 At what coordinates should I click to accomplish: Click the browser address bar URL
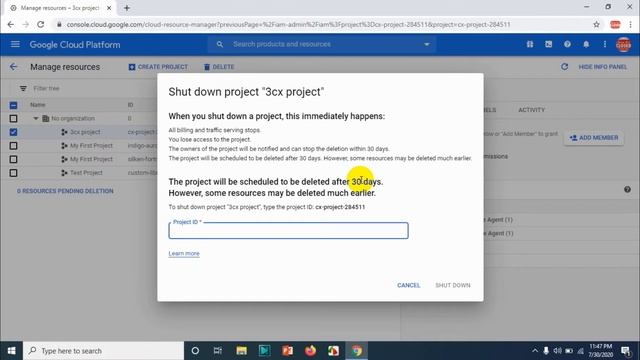288,24
